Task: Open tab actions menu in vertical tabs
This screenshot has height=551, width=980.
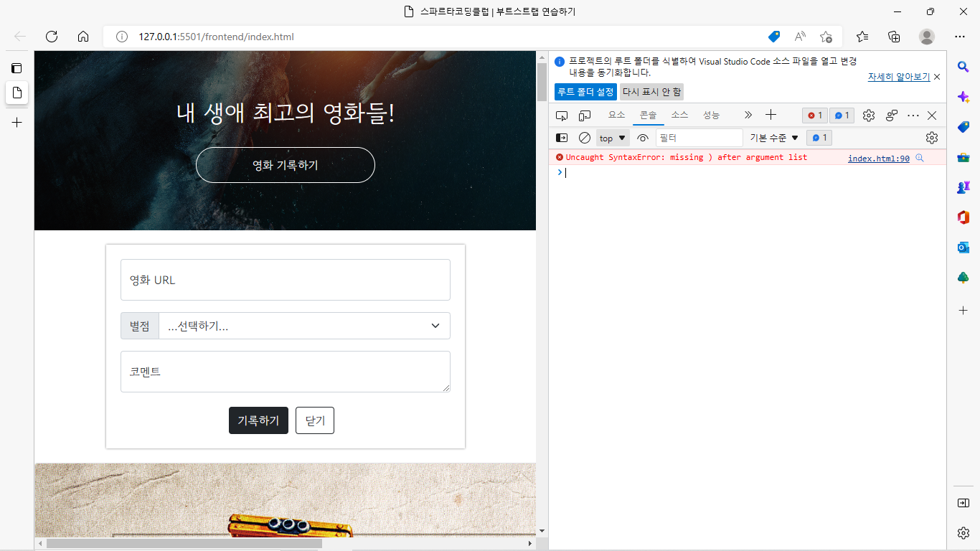Action: [17, 68]
